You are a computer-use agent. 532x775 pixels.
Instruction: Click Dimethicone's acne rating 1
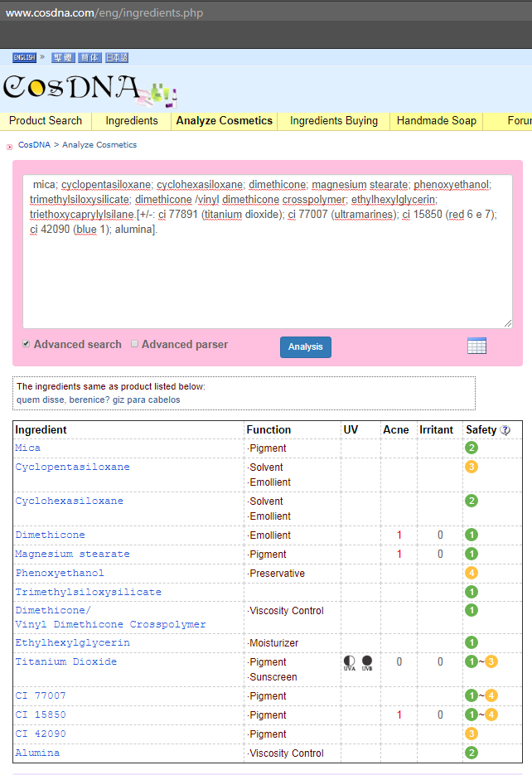(399, 535)
